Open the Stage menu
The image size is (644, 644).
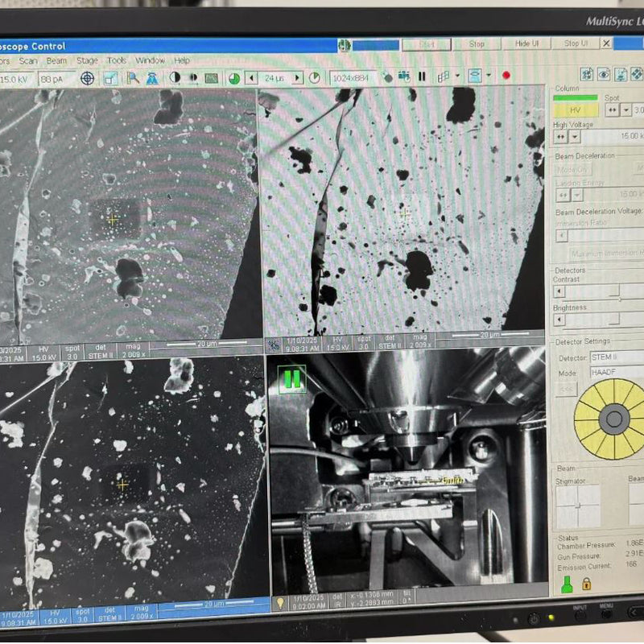(87, 61)
